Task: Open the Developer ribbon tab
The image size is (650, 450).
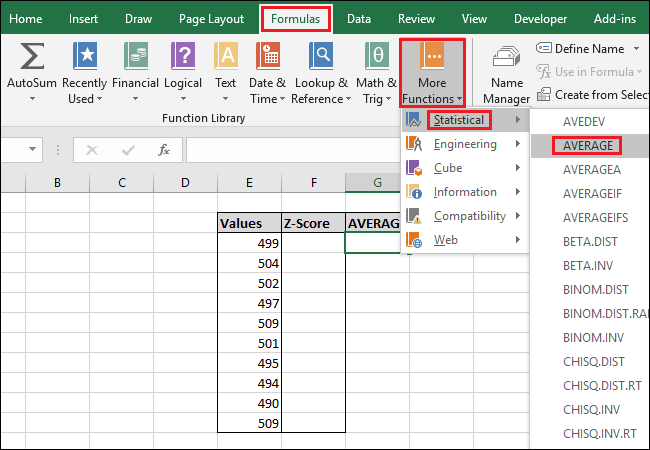Action: click(540, 18)
